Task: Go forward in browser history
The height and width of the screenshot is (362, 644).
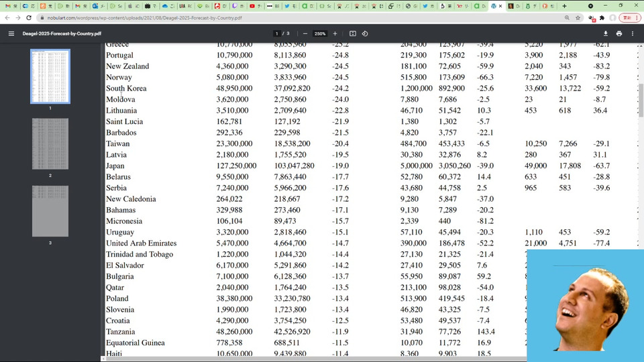Action: (18, 18)
